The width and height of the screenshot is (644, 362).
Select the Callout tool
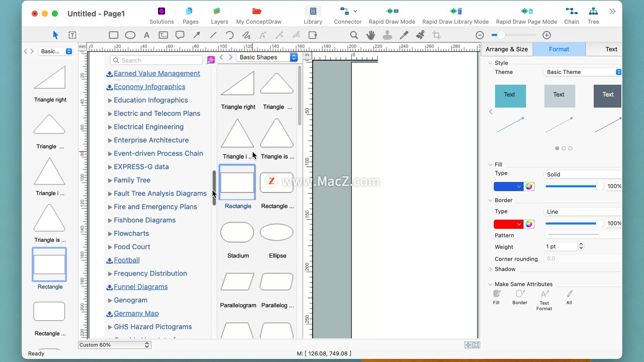pos(180,35)
